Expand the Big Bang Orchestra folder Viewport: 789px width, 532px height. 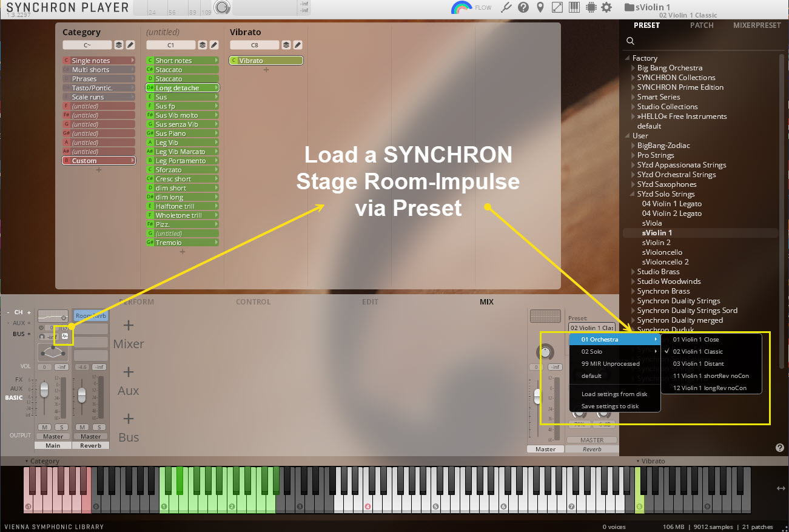click(634, 68)
